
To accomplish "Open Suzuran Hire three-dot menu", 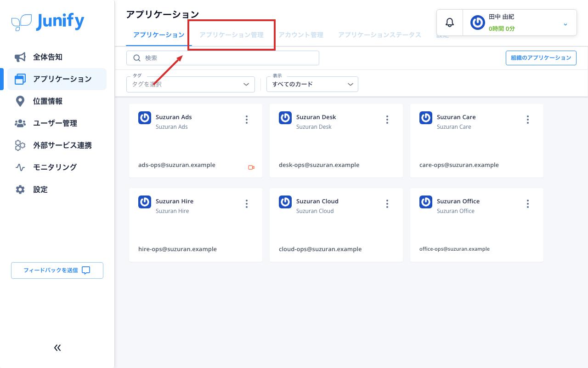I will pos(247,204).
